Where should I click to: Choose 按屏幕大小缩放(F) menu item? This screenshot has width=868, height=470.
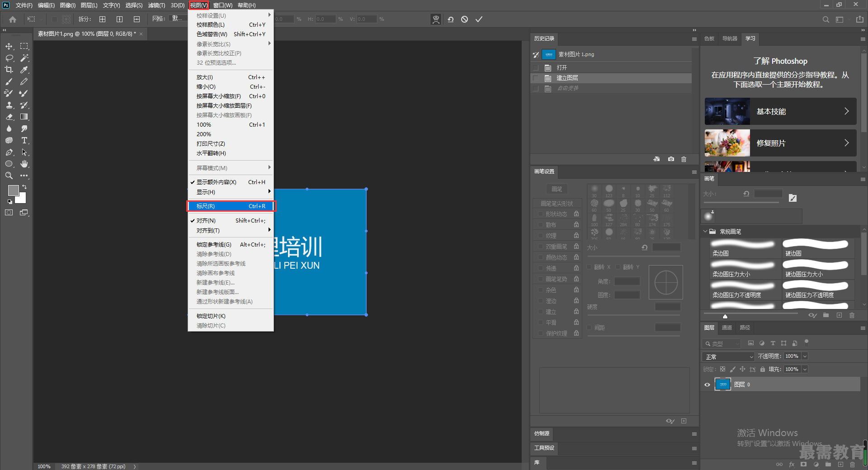pos(231,96)
